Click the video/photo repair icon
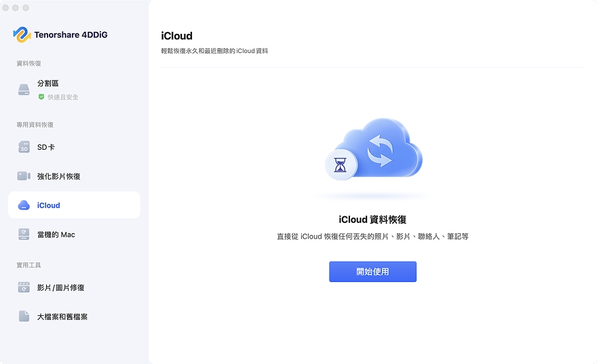Screen dimensions: 597x364 pos(24,287)
